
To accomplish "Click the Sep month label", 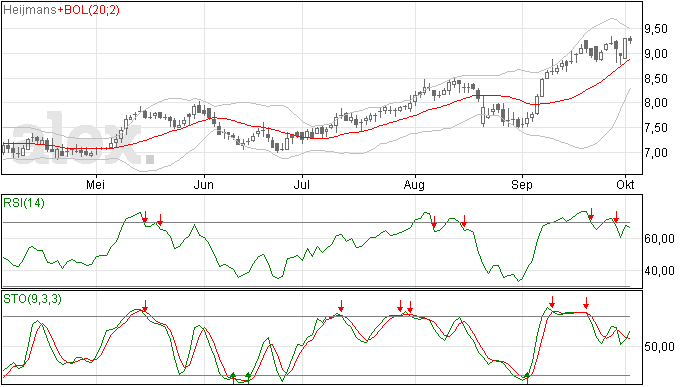I will 522,184.
